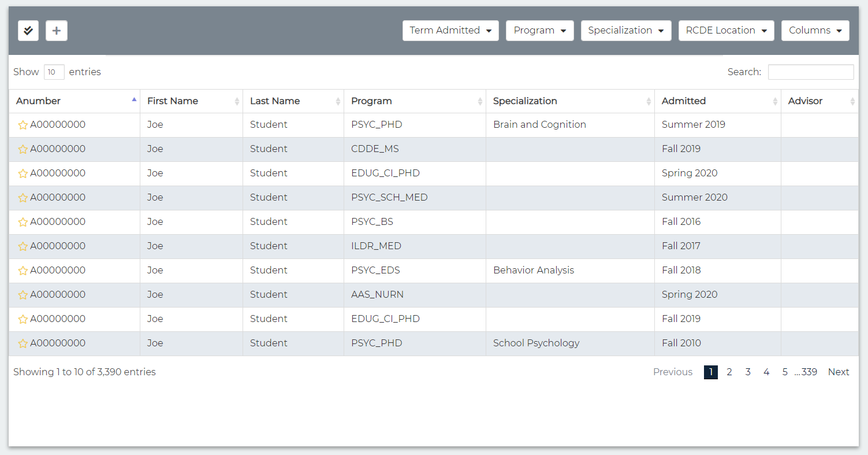Screen dimensions: 868x455
Task: Open the Term Admitted filter dropdown
Action: (x=450, y=31)
